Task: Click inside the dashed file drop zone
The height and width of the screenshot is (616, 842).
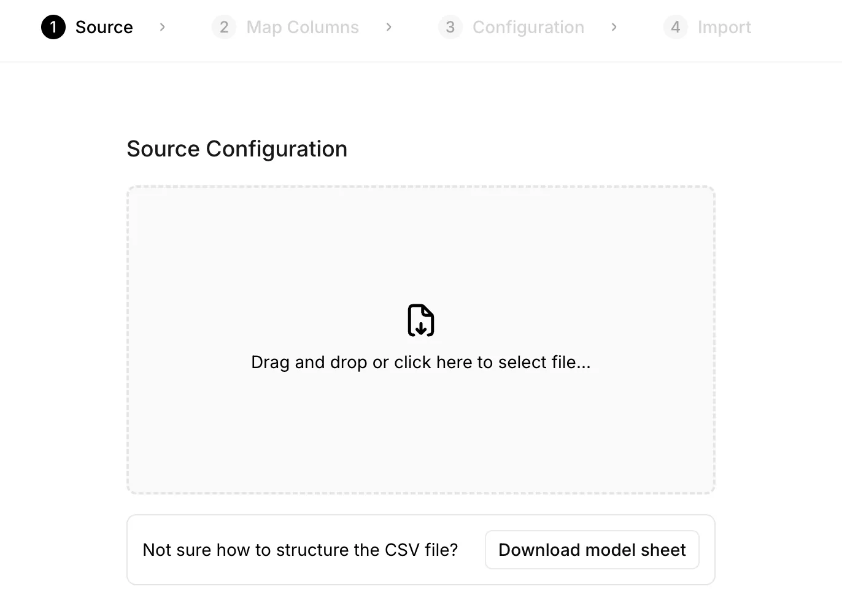Action: pos(421,340)
